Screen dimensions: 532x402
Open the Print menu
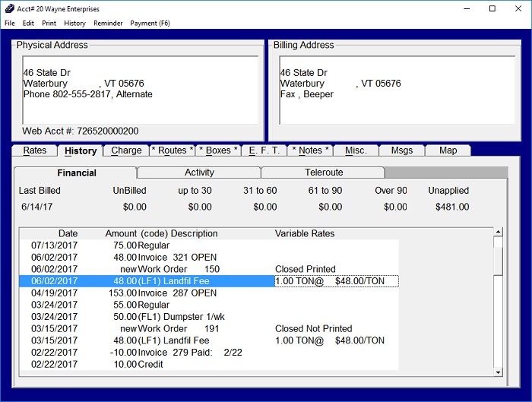(49, 24)
